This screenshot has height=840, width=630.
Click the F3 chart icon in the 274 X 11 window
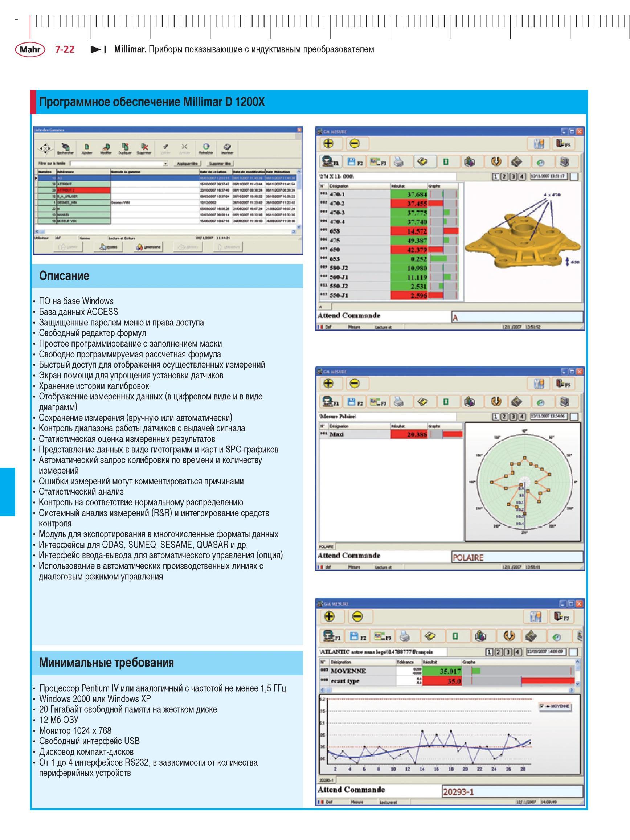click(378, 162)
